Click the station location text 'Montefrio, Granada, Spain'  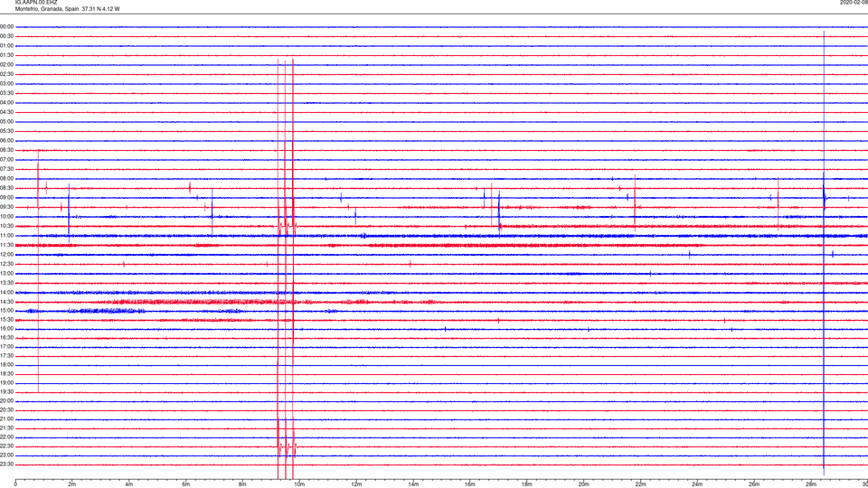[x=47, y=9]
